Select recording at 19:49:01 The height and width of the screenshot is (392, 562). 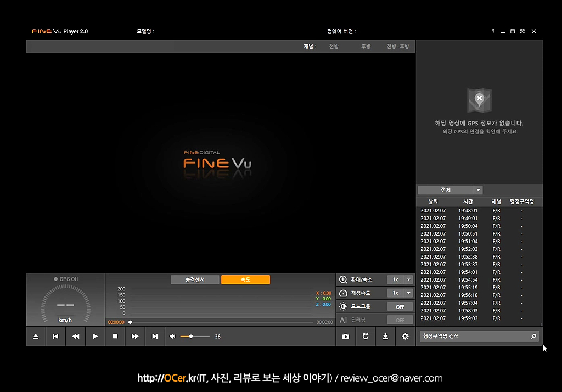tap(479, 219)
